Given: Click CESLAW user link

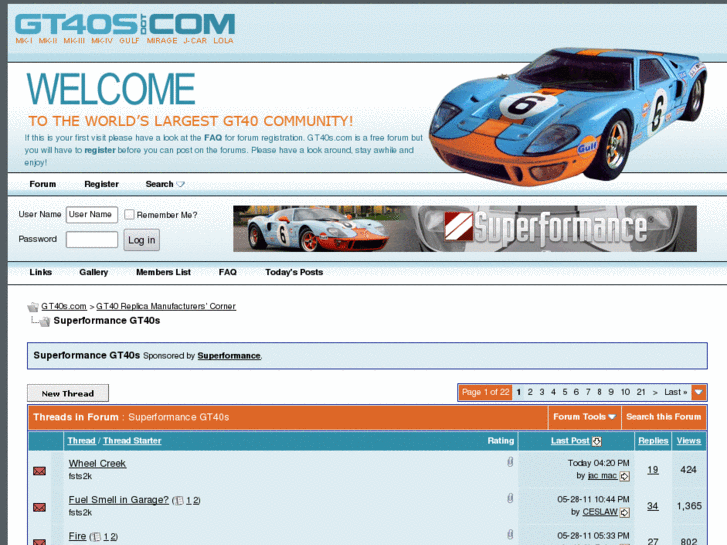Looking at the screenshot, I should 600,512.
